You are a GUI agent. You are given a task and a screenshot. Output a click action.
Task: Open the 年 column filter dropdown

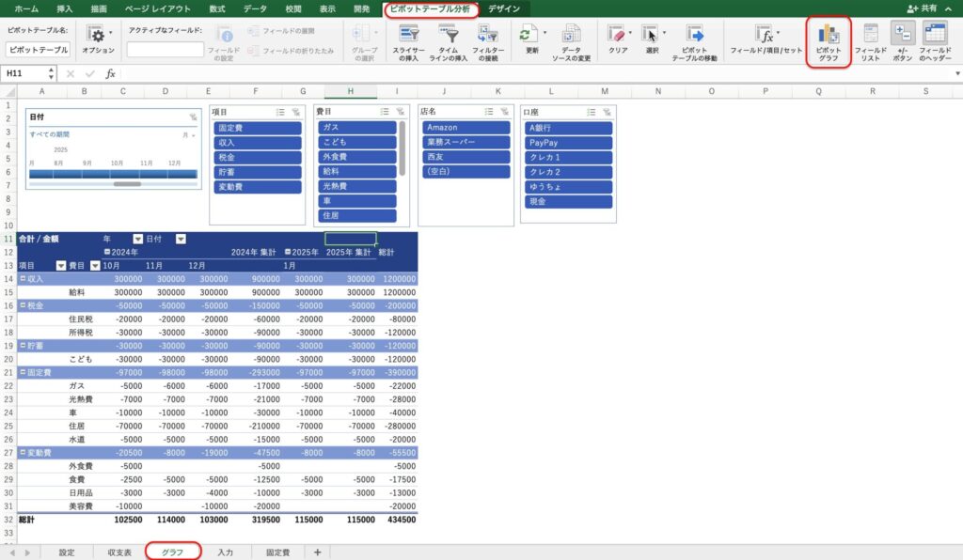coord(137,240)
